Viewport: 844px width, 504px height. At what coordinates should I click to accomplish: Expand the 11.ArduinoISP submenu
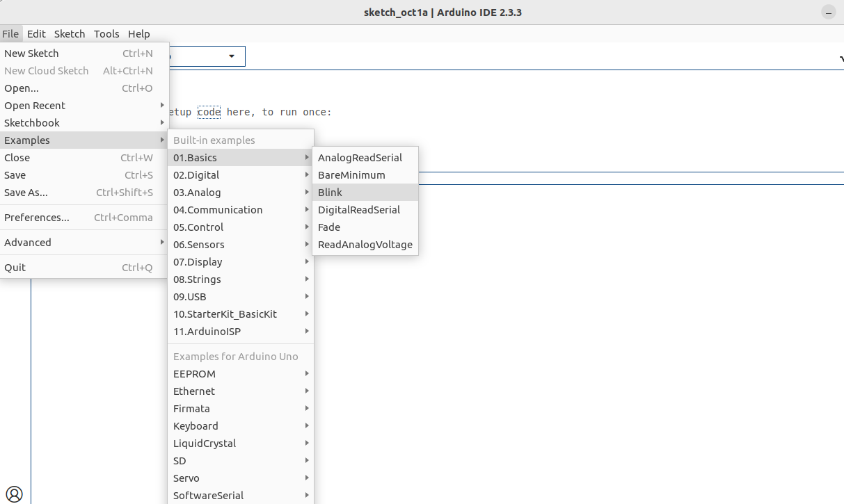pos(241,332)
